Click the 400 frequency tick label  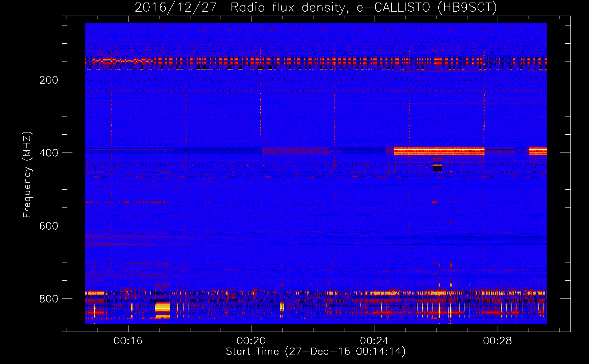(49, 153)
